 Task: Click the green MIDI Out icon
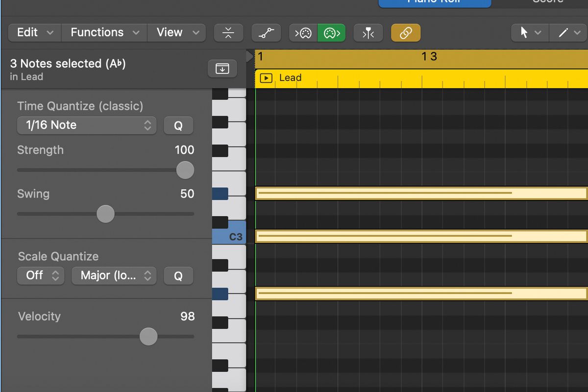(x=331, y=33)
